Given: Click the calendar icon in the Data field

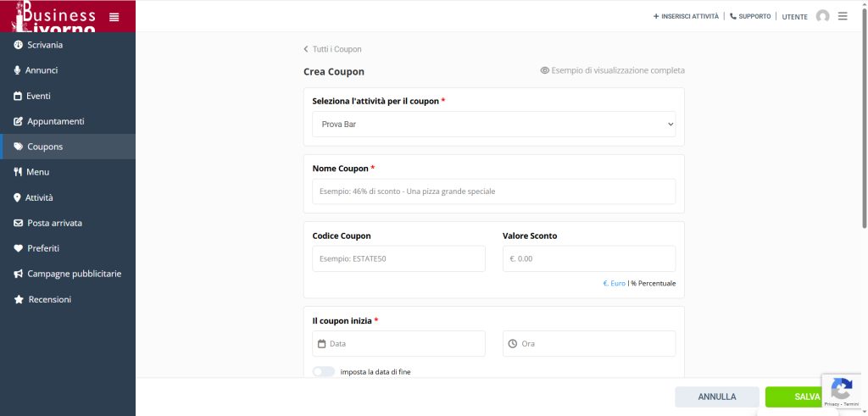Looking at the screenshot, I should (322, 344).
